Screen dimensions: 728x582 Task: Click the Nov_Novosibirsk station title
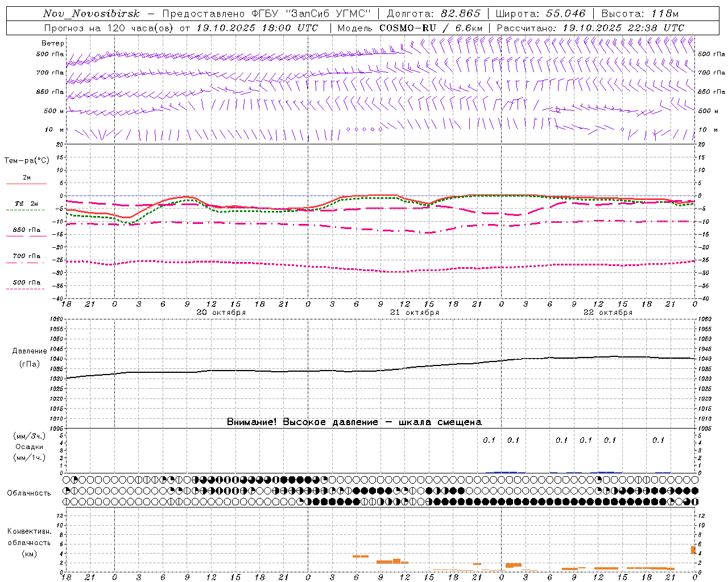click(x=92, y=14)
